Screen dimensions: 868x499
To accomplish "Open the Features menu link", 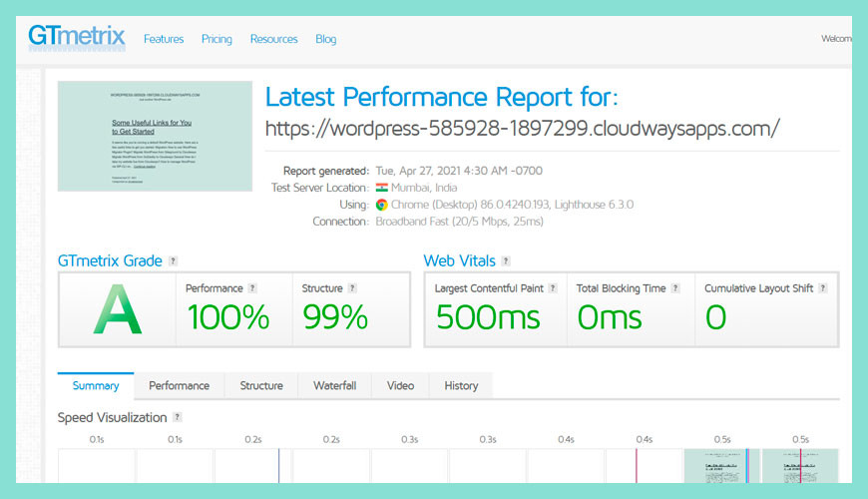I will click(164, 39).
